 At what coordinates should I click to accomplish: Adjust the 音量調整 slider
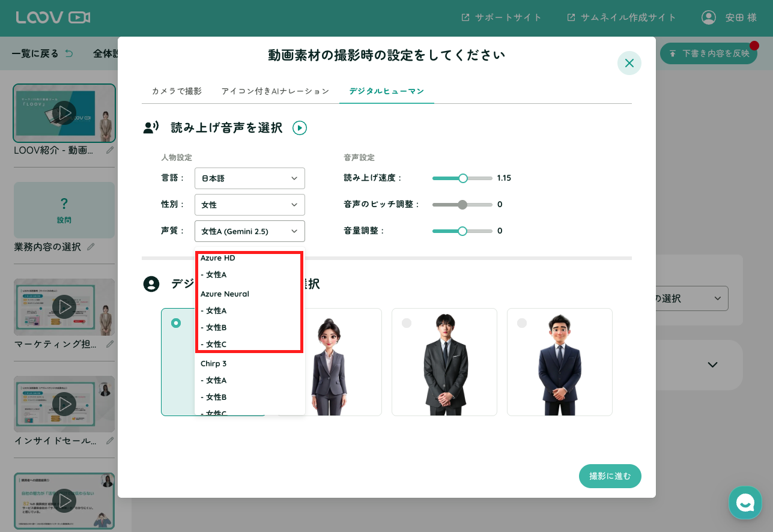[462, 231]
